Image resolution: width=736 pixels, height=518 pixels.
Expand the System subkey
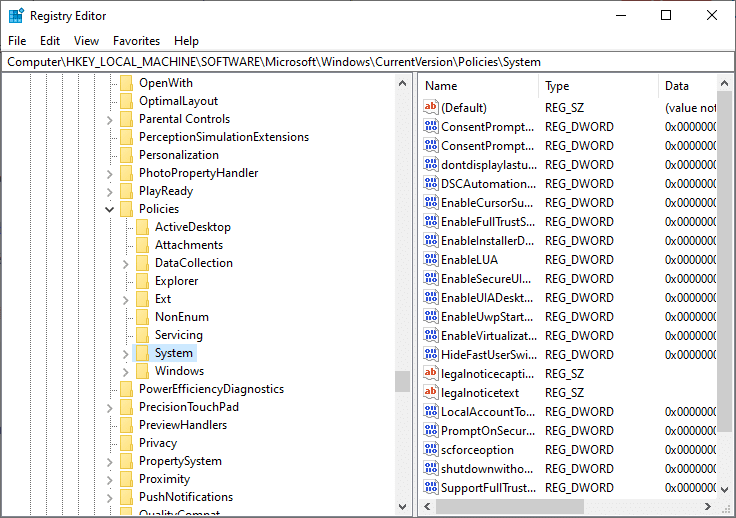tap(125, 354)
